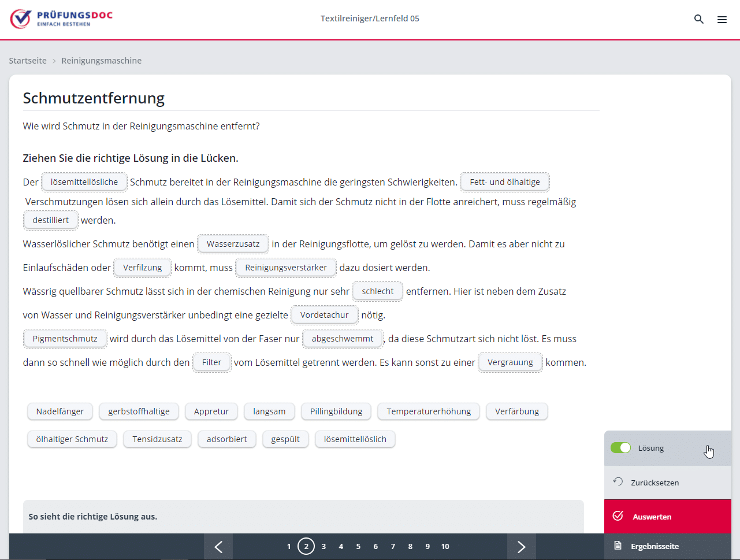Click the search magnifier icon

[698, 19]
